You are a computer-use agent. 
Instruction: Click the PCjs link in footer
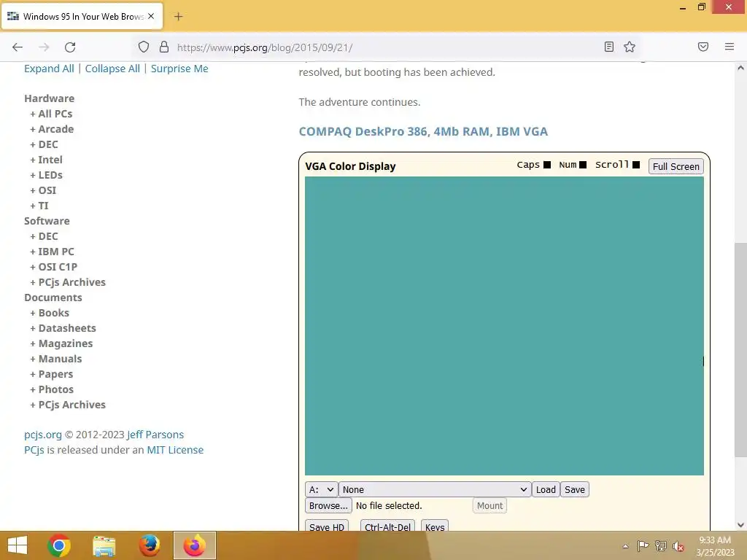point(34,450)
